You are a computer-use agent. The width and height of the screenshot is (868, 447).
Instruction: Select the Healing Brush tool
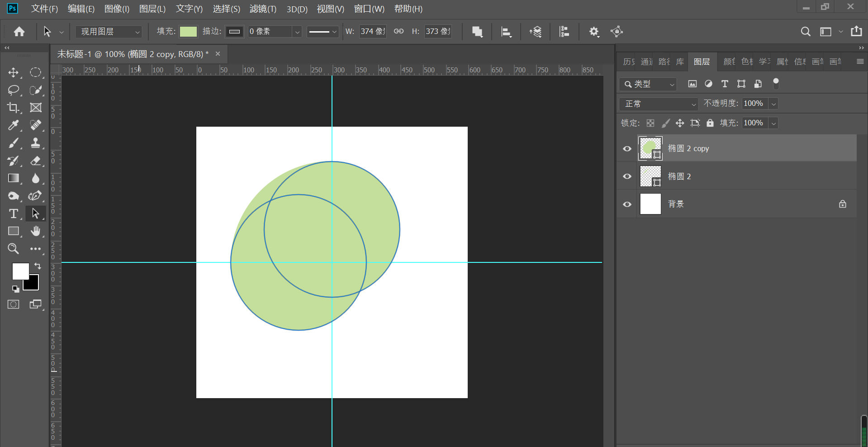coord(36,125)
